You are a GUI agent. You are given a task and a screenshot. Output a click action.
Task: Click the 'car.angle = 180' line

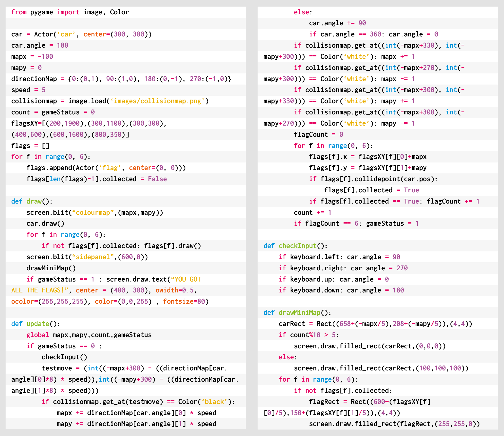click(40, 45)
